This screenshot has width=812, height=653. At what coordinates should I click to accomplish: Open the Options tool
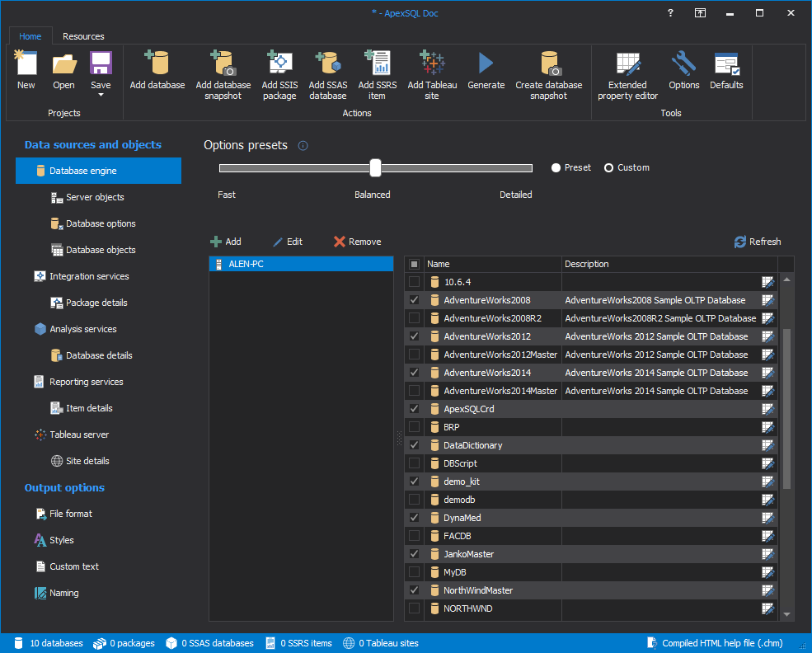pos(683,70)
